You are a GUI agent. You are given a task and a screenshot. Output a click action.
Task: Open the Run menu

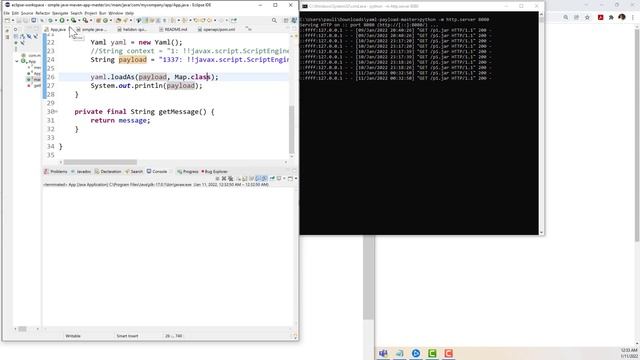pyautogui.click(x=102, y=13)
